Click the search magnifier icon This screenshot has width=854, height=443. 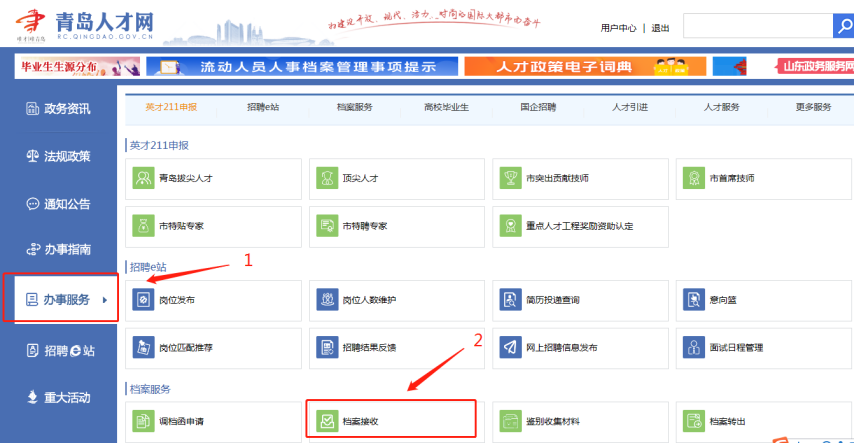pos(843,26)
